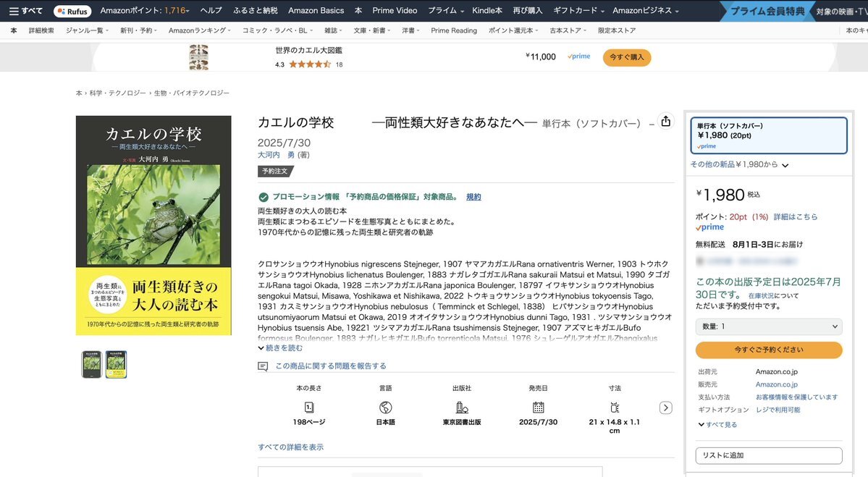Viewport: 868px width, 477px height.
Task: Open レジで利用可能 gift option link
Action: 778,410
